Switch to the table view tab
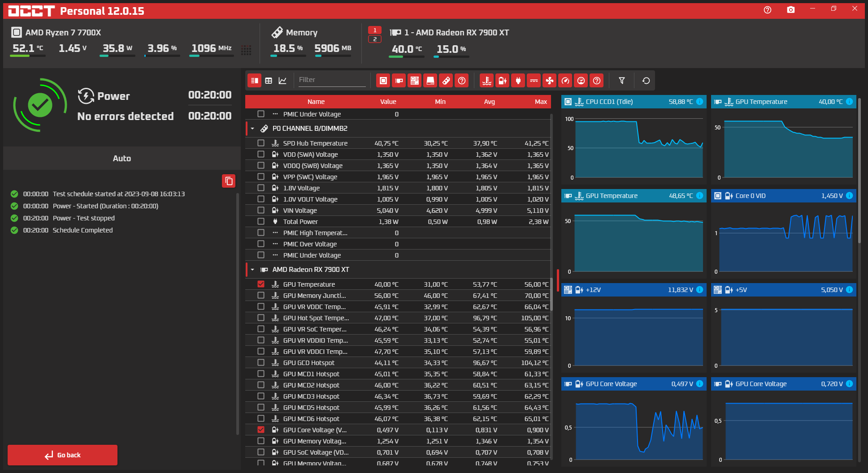The image size is (868, 473). 269,81
